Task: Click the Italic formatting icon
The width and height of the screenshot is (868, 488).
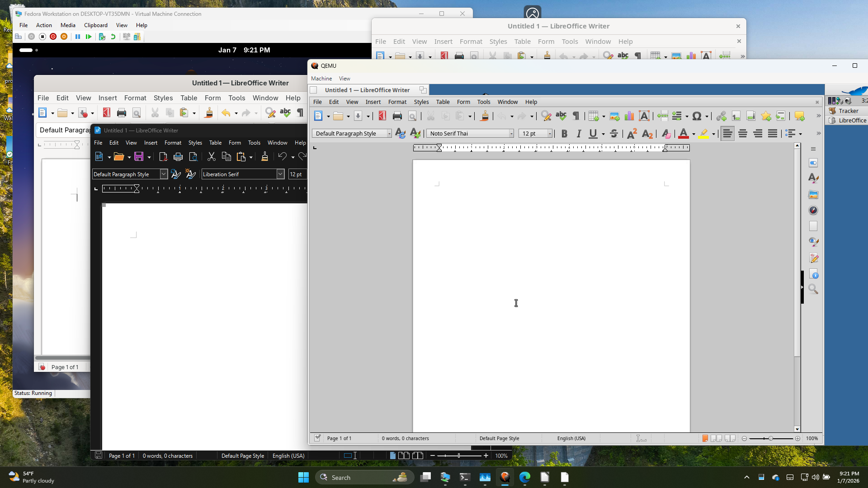Action: click(579, 134)
